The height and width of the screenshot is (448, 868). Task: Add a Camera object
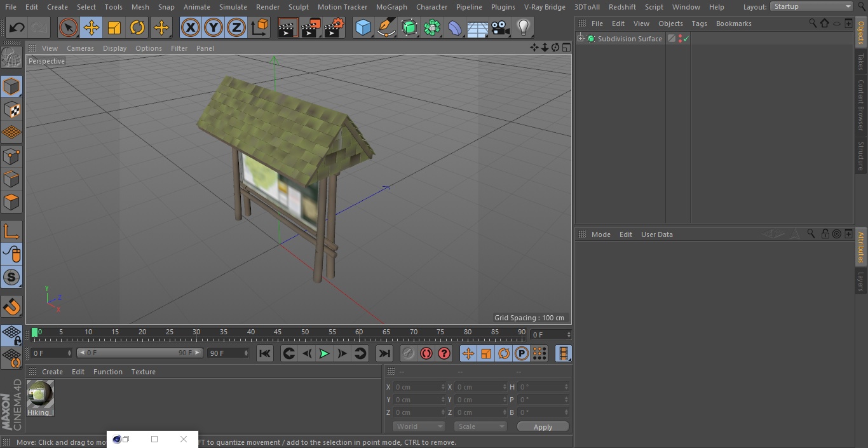pos(501,28)
